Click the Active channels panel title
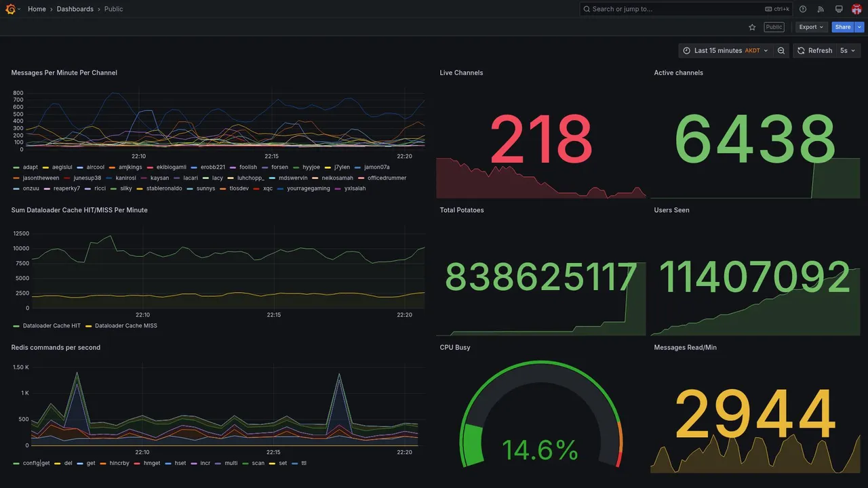This screenshot has width=868, height=488. (678, 73)
